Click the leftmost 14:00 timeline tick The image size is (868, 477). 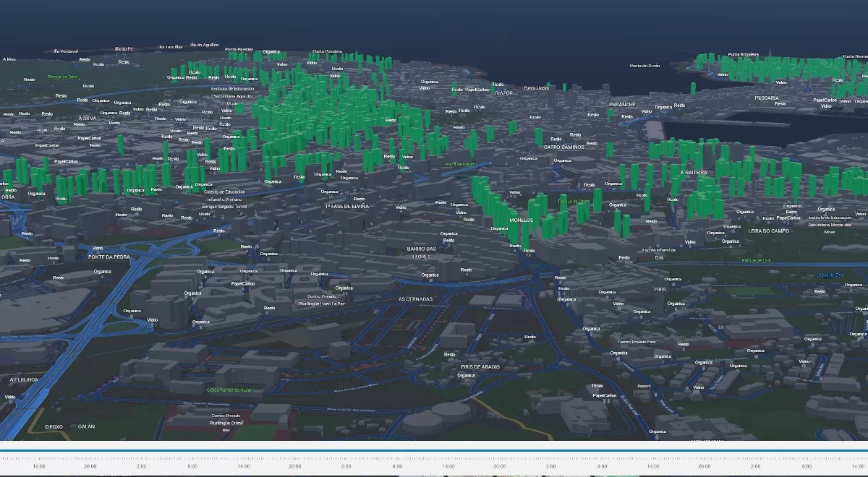(x=39, y=467)
